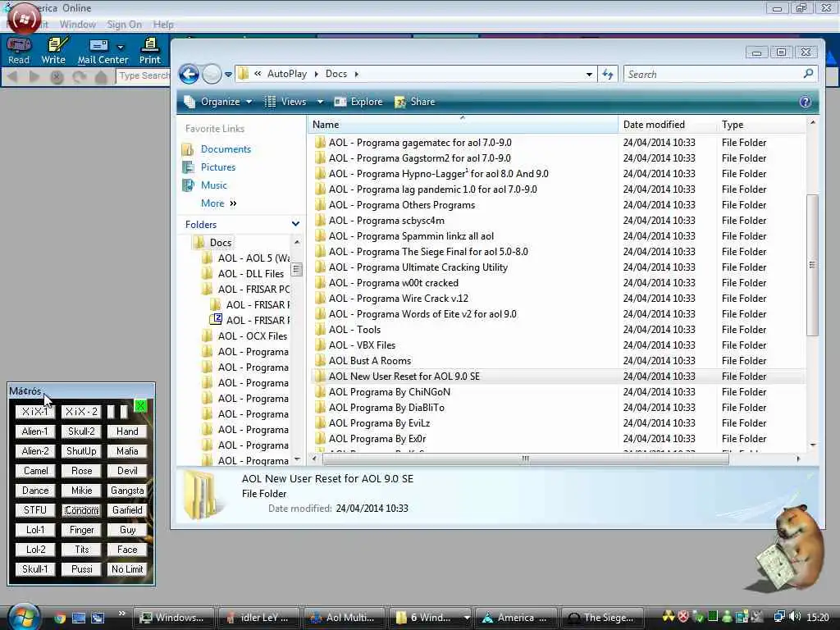The height and width of the screenshot is (630, 840).
Task: Expand the address bar history dropdown
Action: (x=589, y=75)
